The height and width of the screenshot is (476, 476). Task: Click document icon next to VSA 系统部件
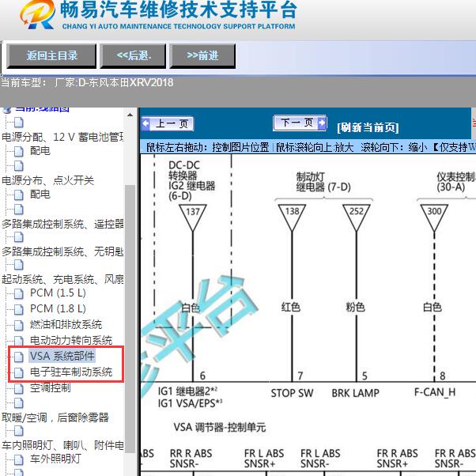18,357
